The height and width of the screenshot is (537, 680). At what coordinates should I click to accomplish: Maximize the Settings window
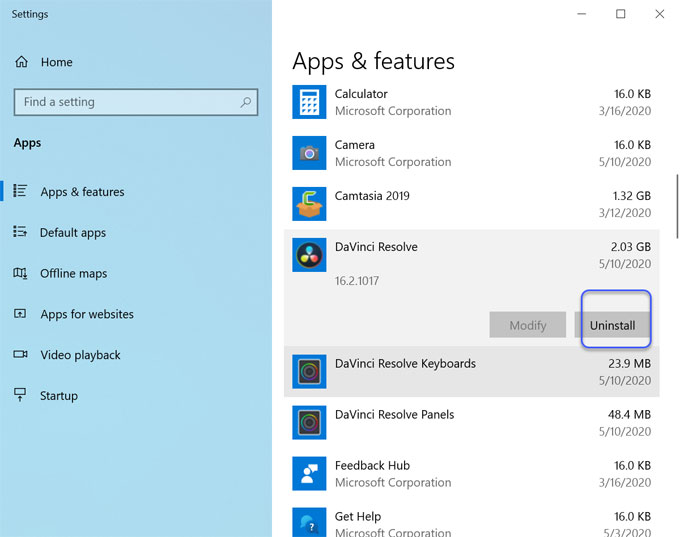[x=621, y=14]
